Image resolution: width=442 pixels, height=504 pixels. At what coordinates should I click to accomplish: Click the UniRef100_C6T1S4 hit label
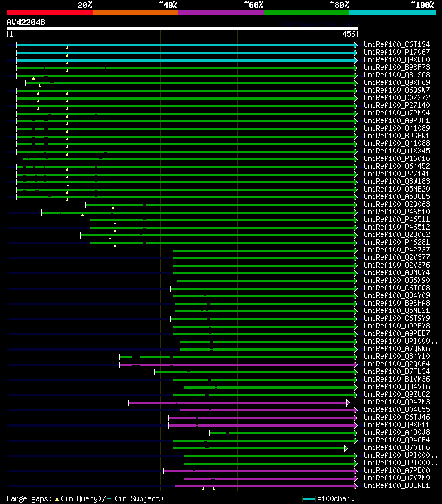click(396, 45)
